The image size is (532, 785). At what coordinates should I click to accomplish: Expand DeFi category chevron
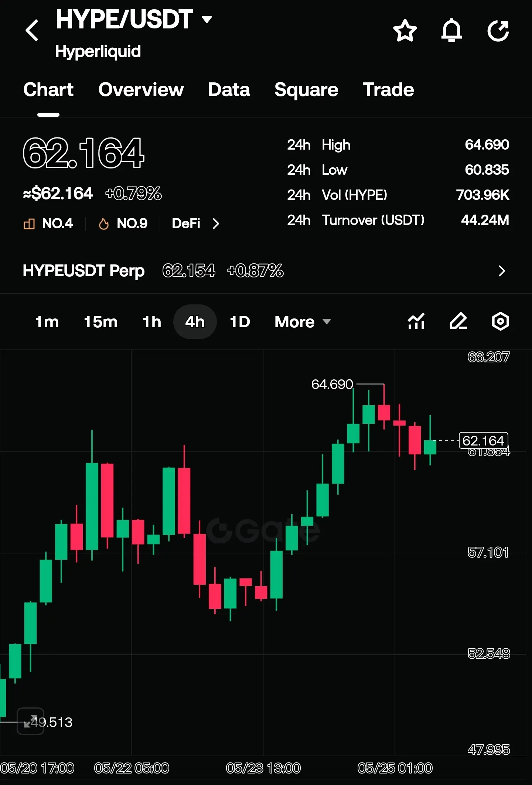[216, 223]
